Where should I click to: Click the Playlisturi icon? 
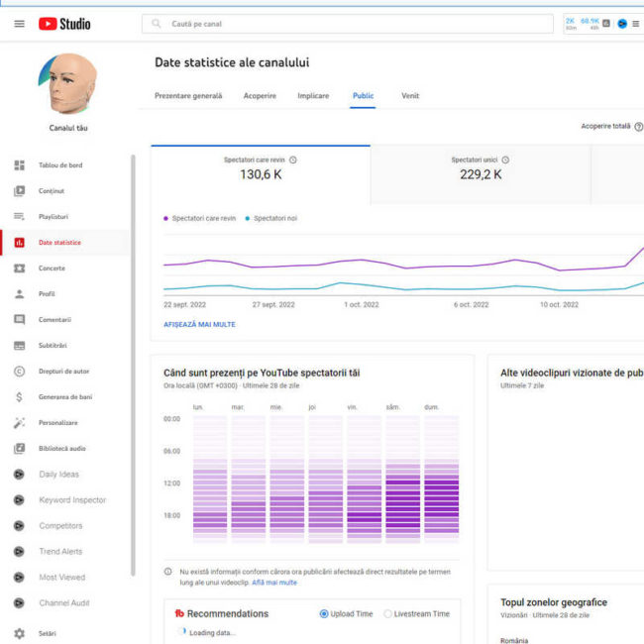pos(19,216)
